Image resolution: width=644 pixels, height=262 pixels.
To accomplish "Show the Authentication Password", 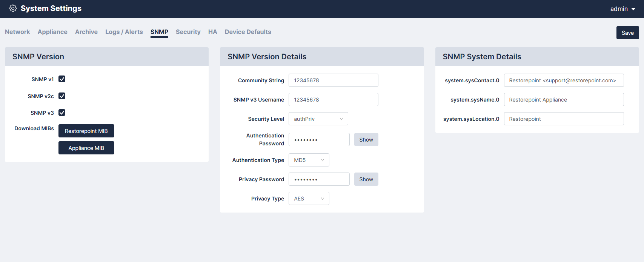I will 366,140.
